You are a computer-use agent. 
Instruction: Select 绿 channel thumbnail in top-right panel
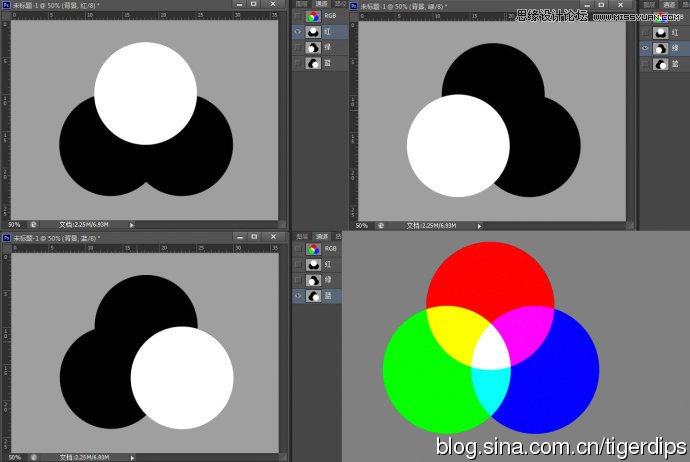660,48
